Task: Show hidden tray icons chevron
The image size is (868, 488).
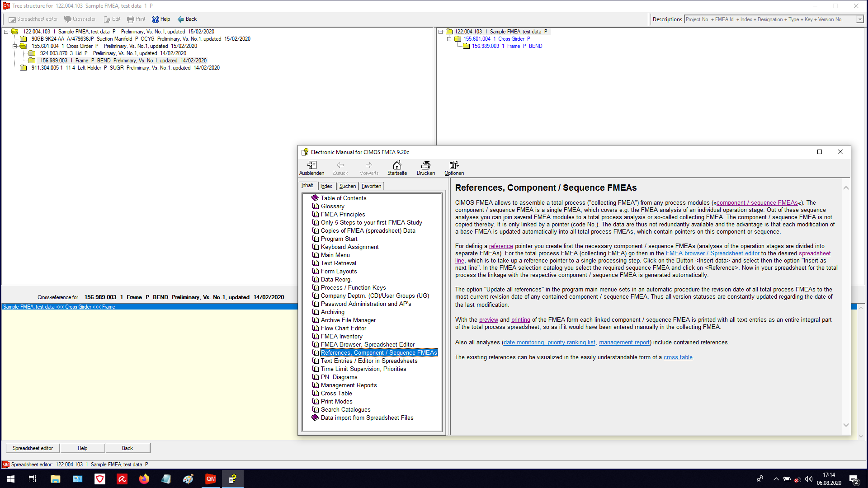Action: pyautogui.click(x=776, y=479)
